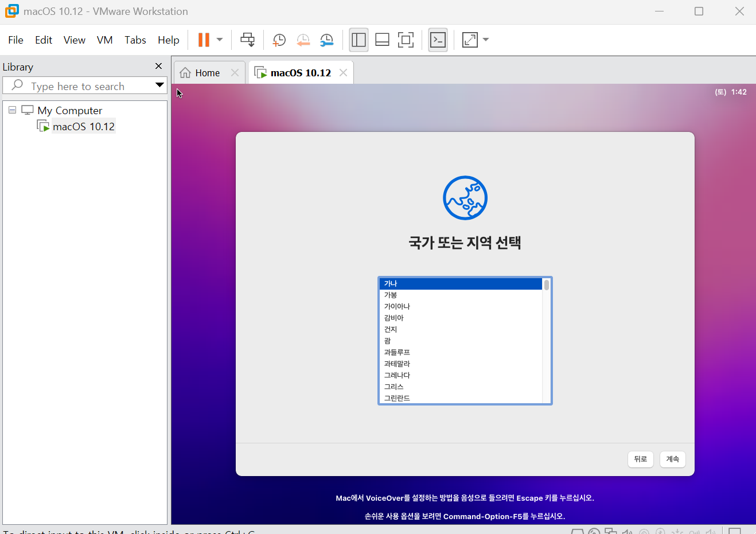The height and width of the screenshot is (534, 756).
Task: Click the pause VM toolbar icon
Action: pyautogui.click(x=204, y=40)
